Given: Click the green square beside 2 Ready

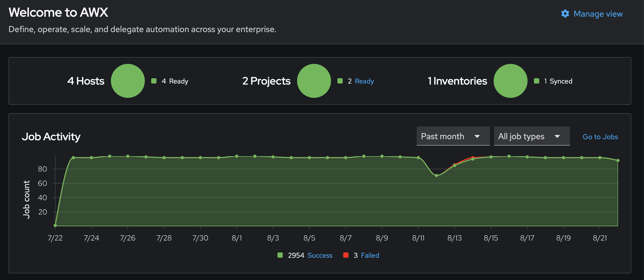Looking at the screenshot, I should click(x=340, y=81).
